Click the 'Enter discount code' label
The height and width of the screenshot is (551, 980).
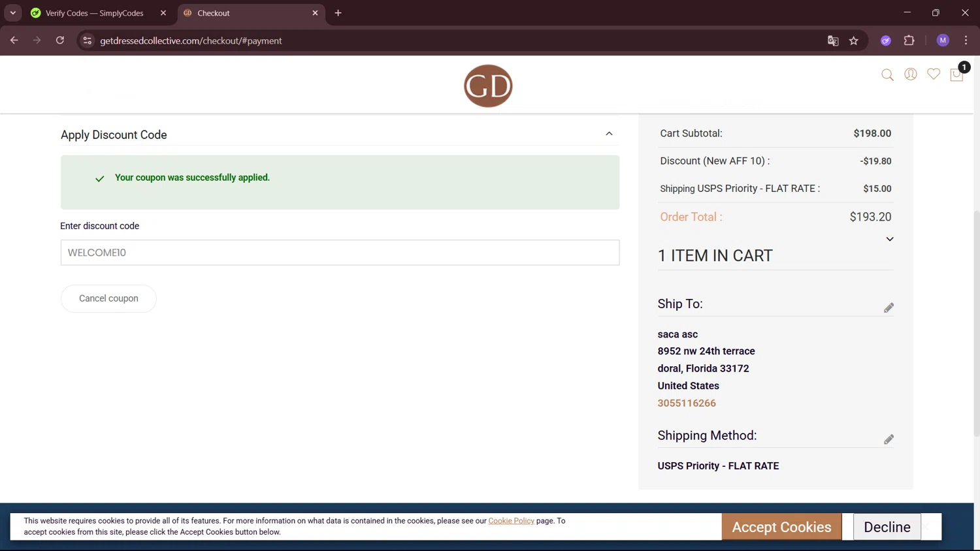(x=99, y=226)
